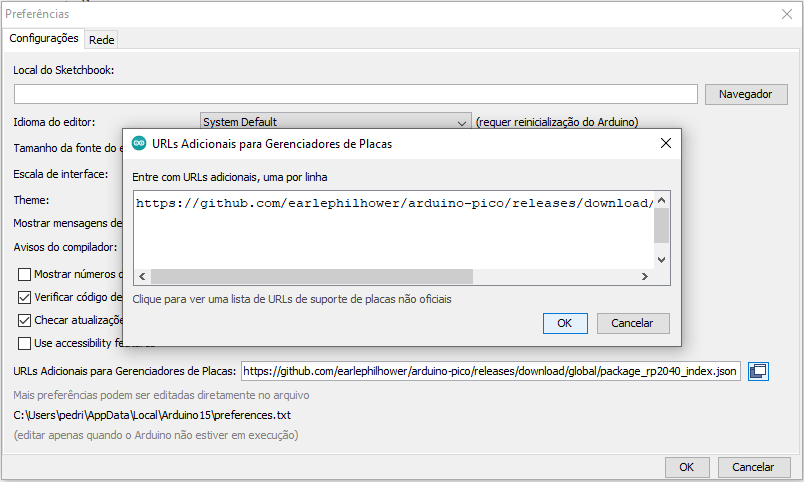Click the horizontal scroll right arrow
The image size is (804, 482).
click(645, 277)
